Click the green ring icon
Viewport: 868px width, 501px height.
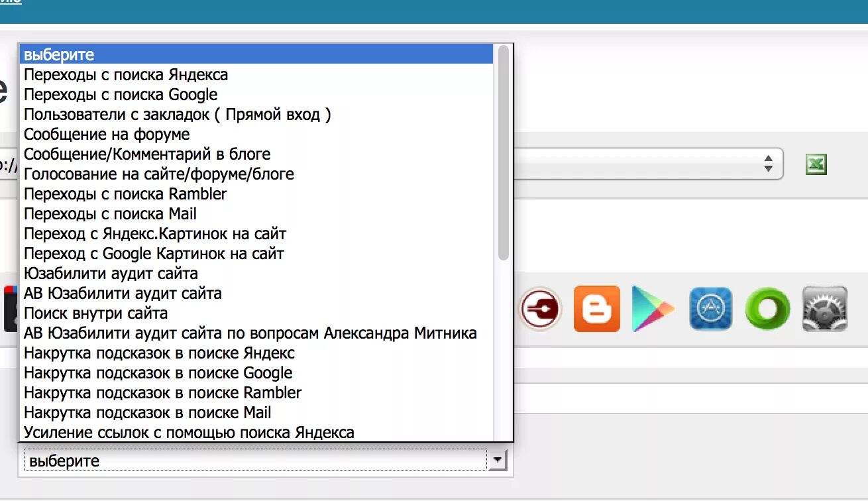(x=767, y=309)
